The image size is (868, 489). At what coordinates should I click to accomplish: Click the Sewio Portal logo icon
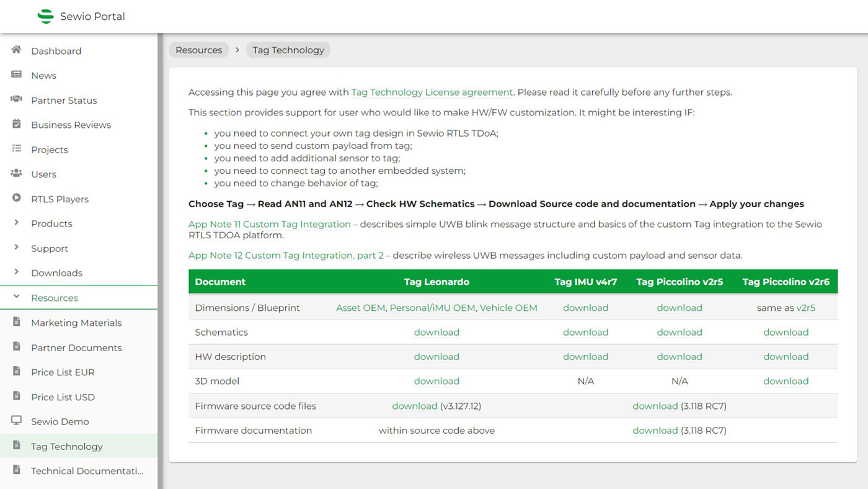point(45,17)
